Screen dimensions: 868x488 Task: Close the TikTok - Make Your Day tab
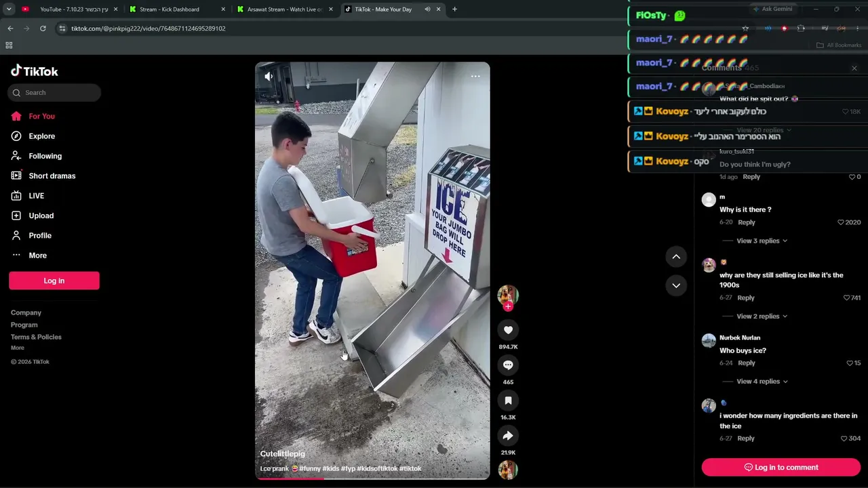(439, 9)
